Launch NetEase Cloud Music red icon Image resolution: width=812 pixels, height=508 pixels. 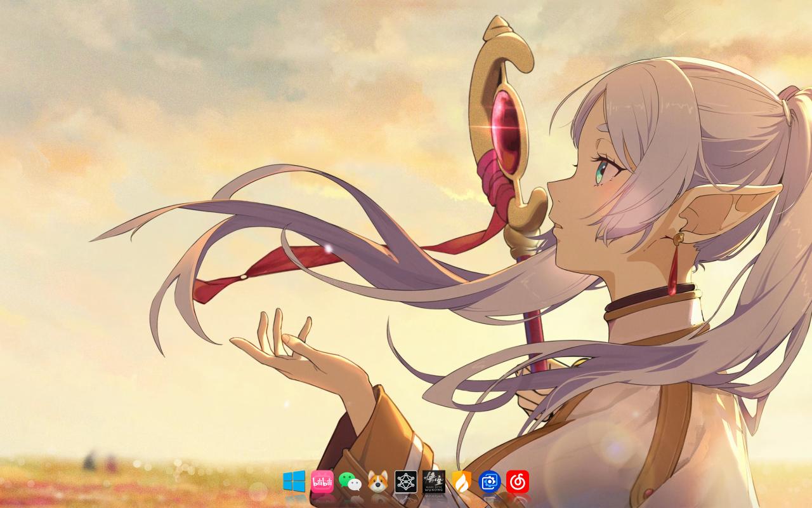tap(518, 481)
